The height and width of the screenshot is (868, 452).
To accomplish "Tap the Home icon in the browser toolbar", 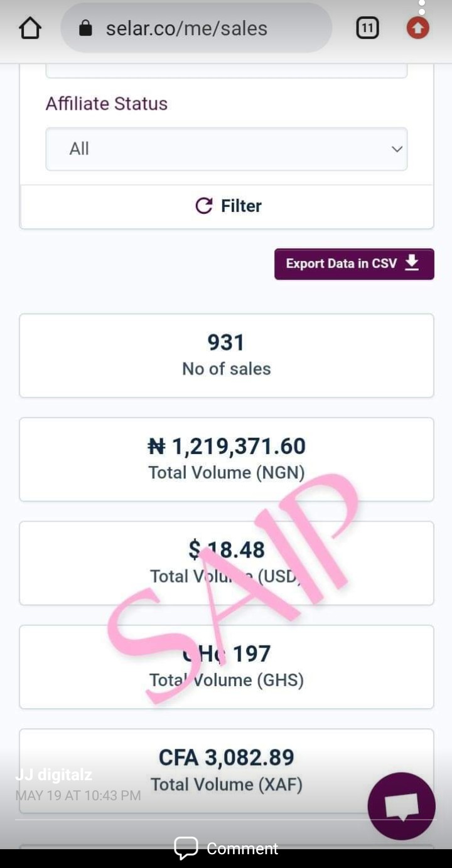I will 30,28.
